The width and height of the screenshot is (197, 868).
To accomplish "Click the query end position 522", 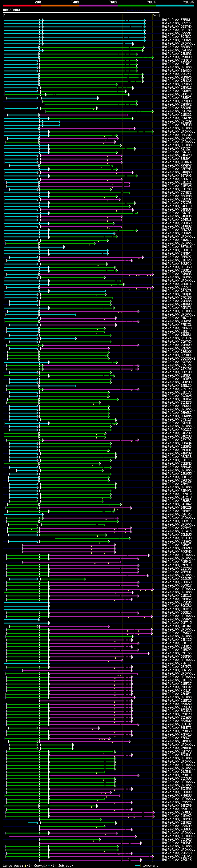I will tap(155, 15).
